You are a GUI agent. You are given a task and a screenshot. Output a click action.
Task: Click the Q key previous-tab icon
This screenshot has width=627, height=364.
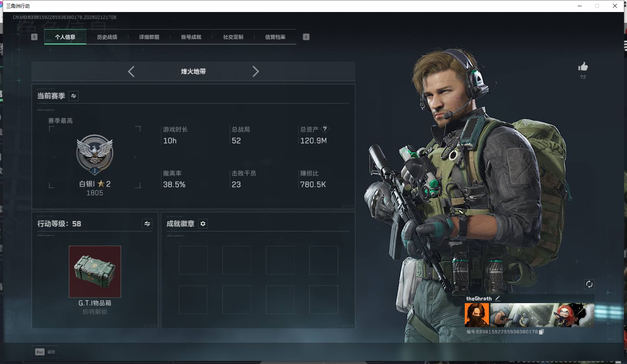click(34, 37)
